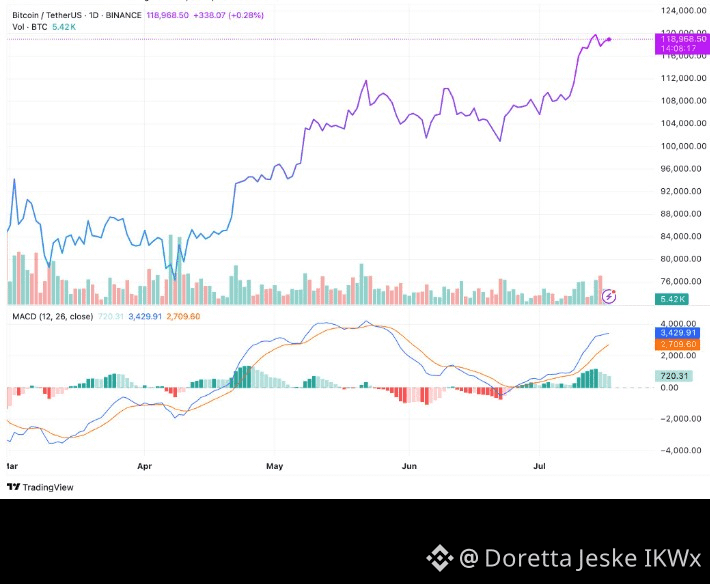This screenshot has width=710, height=584.
Task: Click the 100,000.00 price axis label
Action: [683, 146]
